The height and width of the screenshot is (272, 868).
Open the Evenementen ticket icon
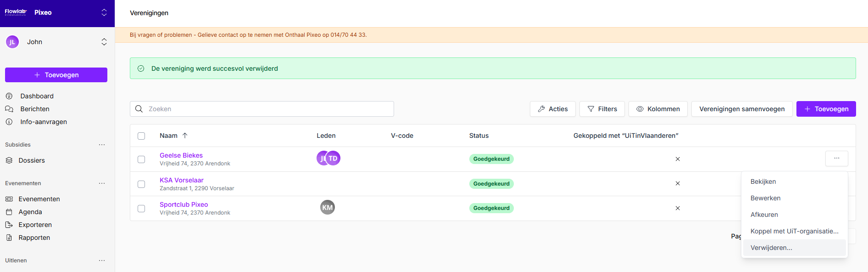[9, 199]
